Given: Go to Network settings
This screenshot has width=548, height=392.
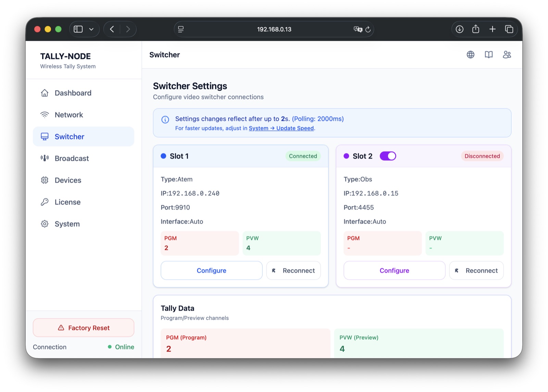Looking at the screenshot, I should coord(84,115).
